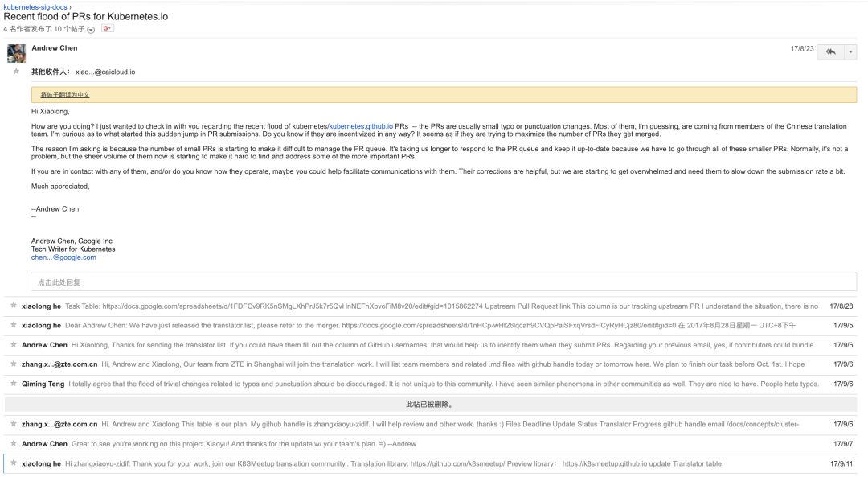
Task: Select 'Tech Writer for Kubernetes' signature line
Action: click(73, 249)
